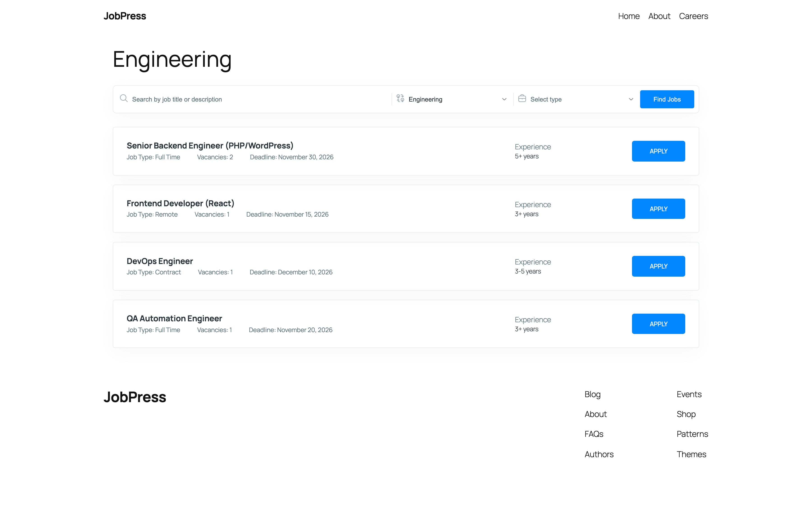Open Careers in top navigation

click(x=693, y=16)
